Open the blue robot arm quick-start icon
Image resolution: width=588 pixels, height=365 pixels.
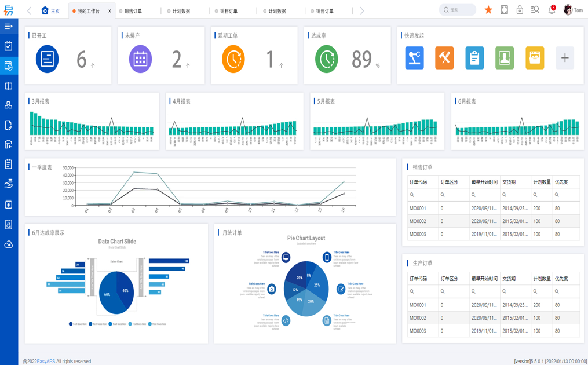click(414, 58)
